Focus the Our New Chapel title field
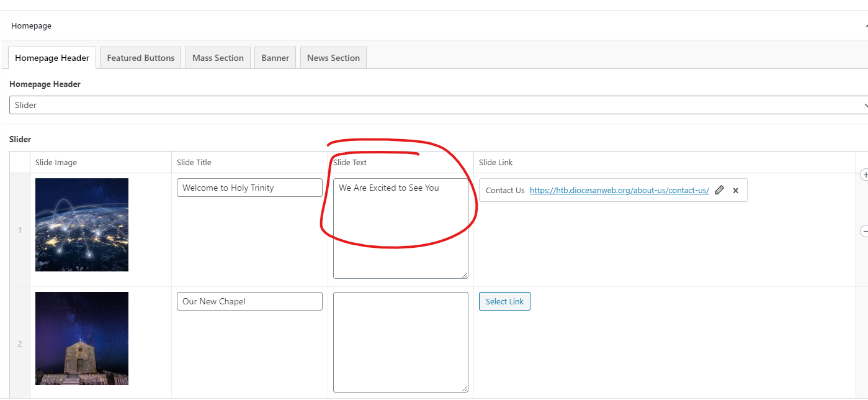Image resolution: width=868 pixels, height=400 pixels. [x=249, y=301]
